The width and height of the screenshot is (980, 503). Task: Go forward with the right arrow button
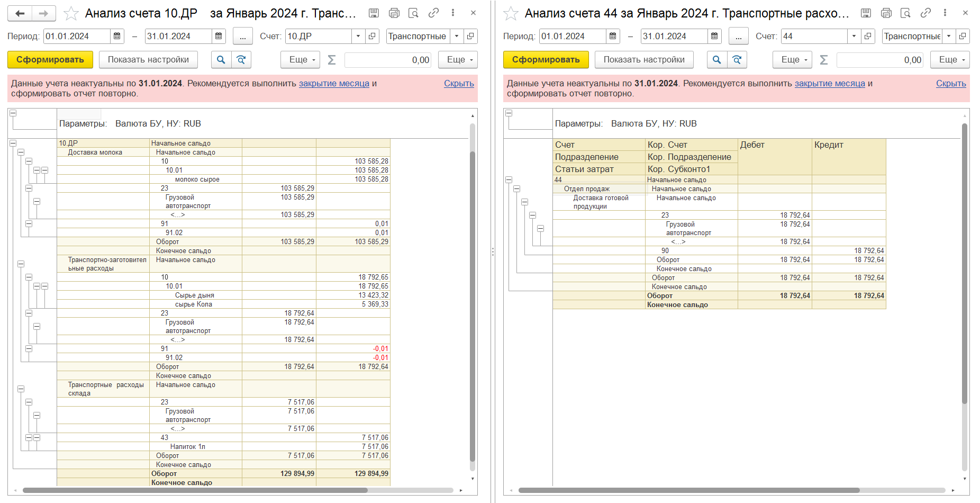tap(44, 13)
